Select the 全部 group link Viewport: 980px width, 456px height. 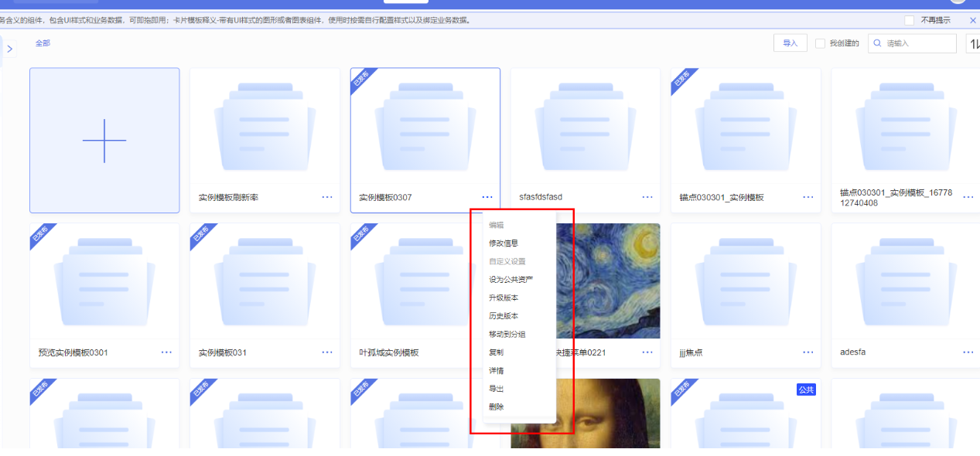point(43,43)
